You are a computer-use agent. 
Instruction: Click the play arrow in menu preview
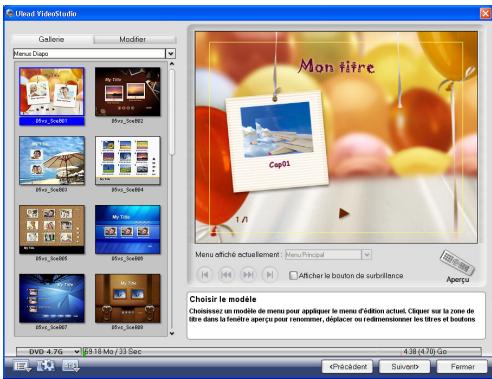[344, 213]
